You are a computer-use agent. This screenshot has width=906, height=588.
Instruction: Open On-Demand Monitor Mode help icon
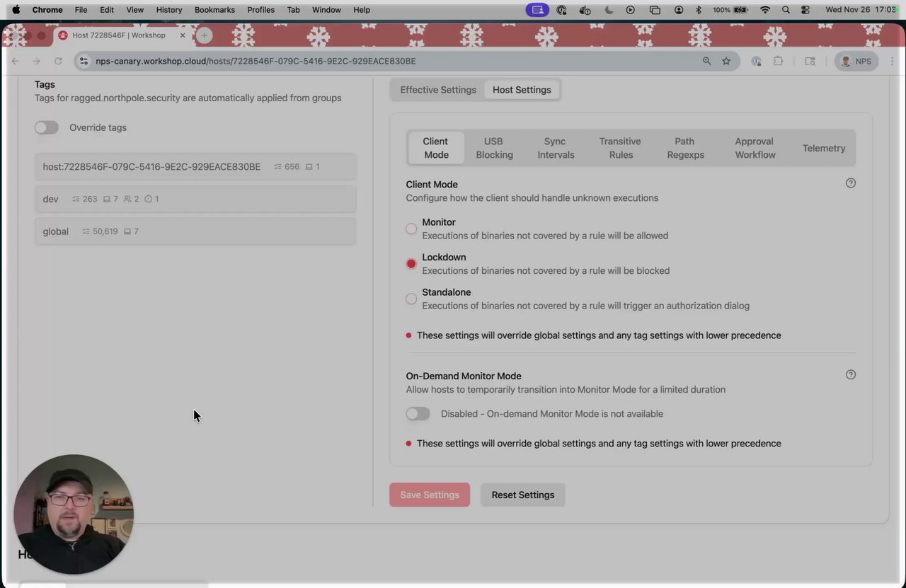[851, 375]
